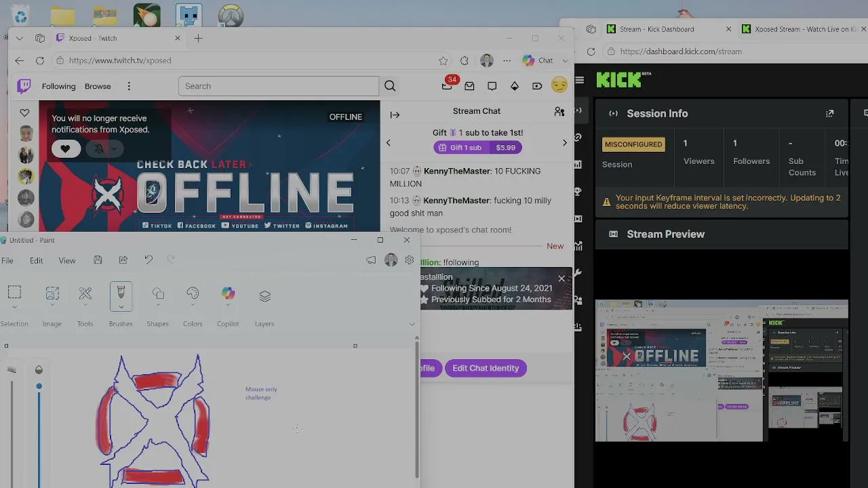Image resolution: width=868 pixels, height=488 pixels.
Task: Click the Twitch search input field
Action: tap(279, 86)
